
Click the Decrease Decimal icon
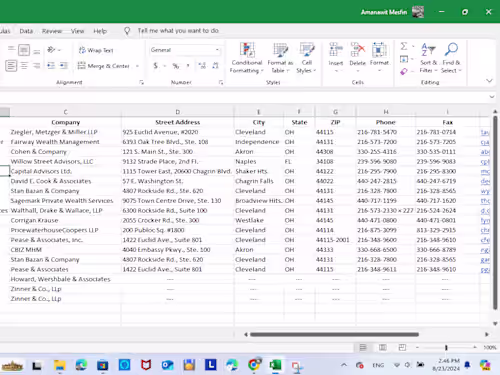tap(215, 66)
